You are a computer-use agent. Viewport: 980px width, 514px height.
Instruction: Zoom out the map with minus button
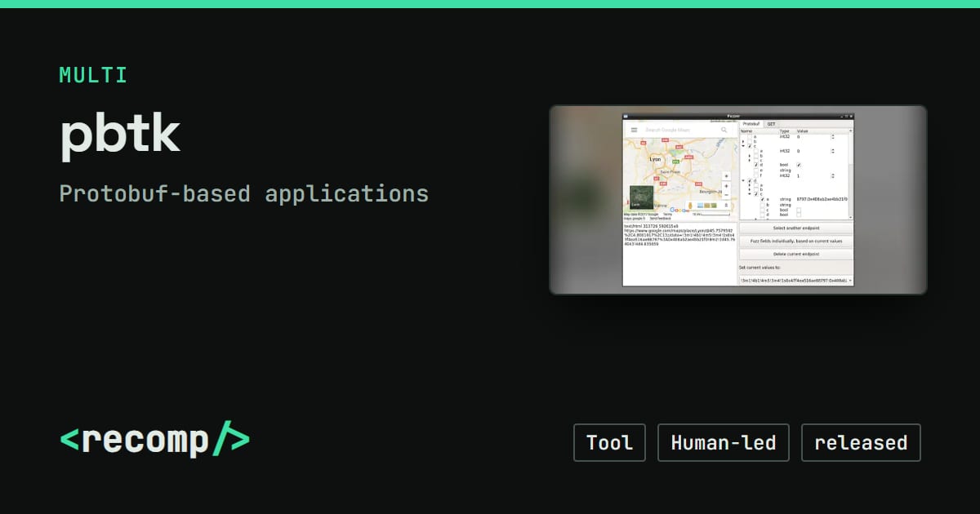tap(726, 195)
